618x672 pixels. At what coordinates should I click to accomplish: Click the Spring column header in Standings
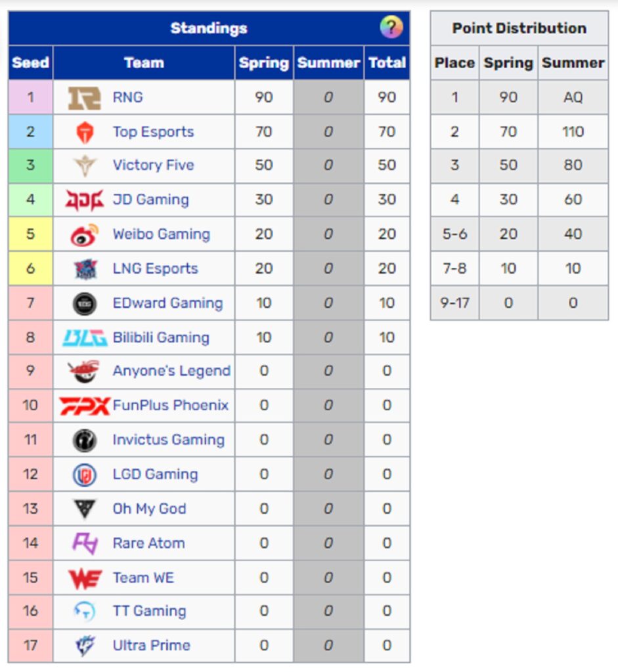pos(263,63)
